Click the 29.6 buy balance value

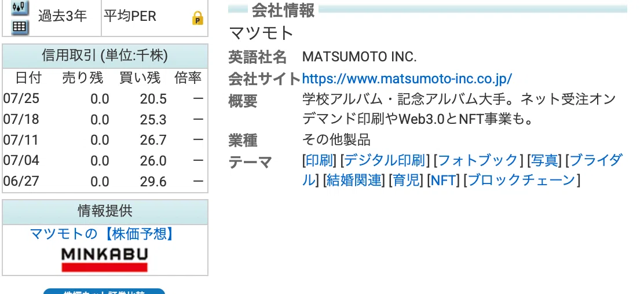(x=153, y=182)
